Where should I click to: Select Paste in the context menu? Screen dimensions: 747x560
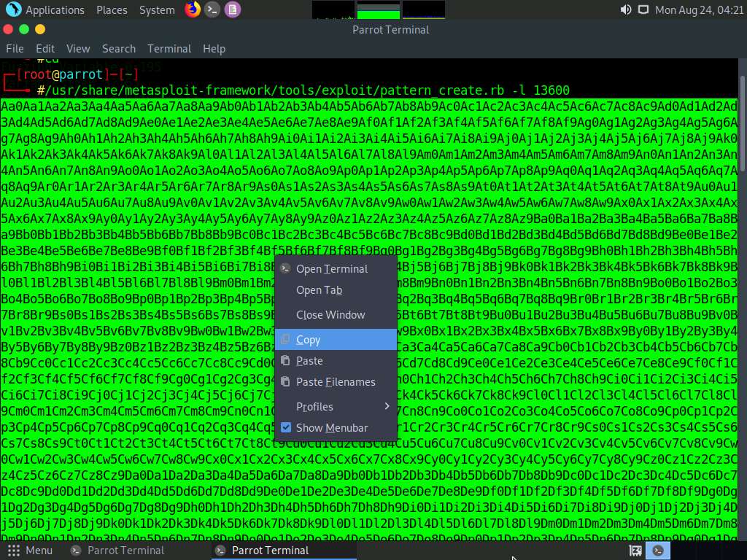coord(336,360)
